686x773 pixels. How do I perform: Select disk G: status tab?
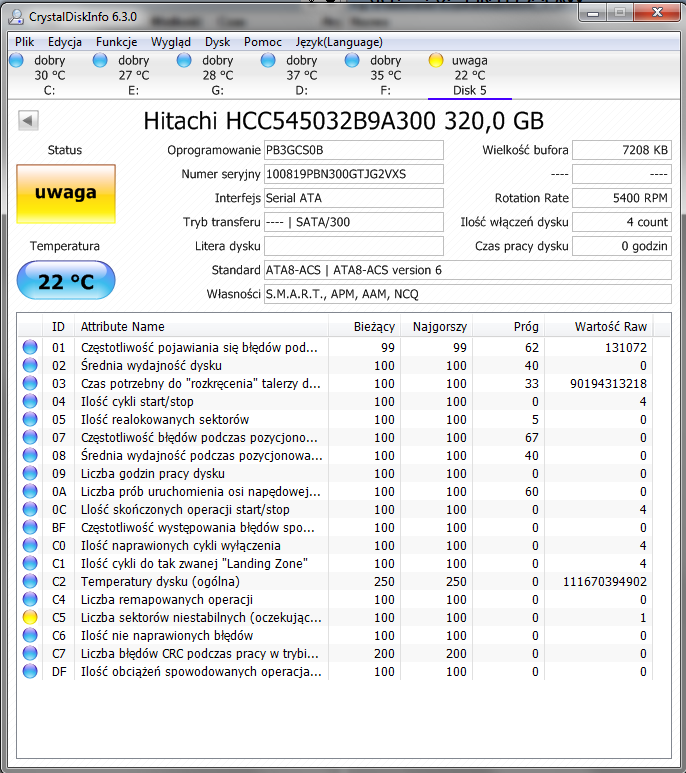tap(217, 75)
